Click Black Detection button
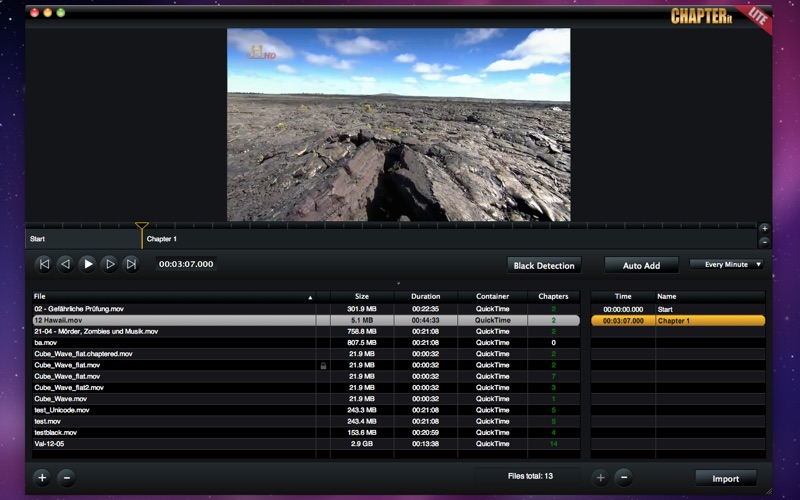Image resolution: width=800 pixels, height=500 pixels. click(544, 265)
